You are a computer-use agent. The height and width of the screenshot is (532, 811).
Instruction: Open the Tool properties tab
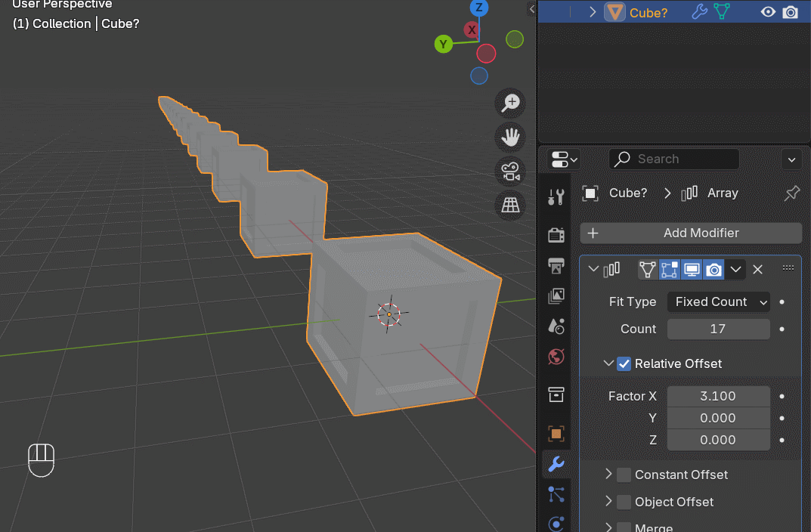coord(556,198)
